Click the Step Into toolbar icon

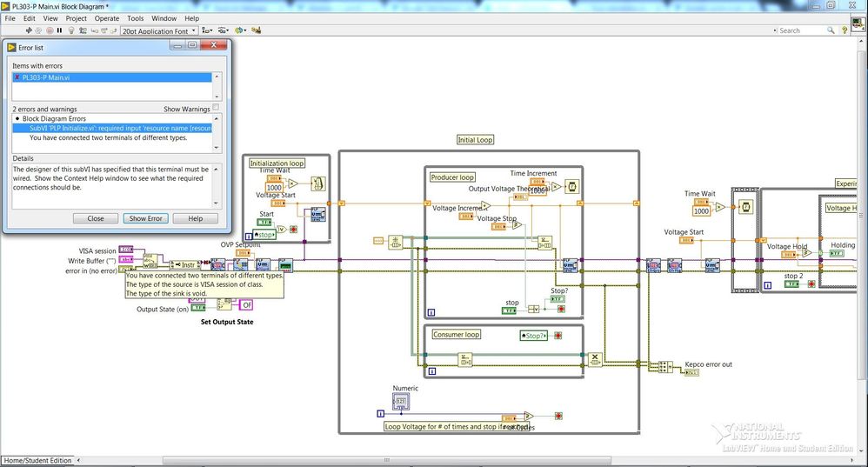coord(94,31)
